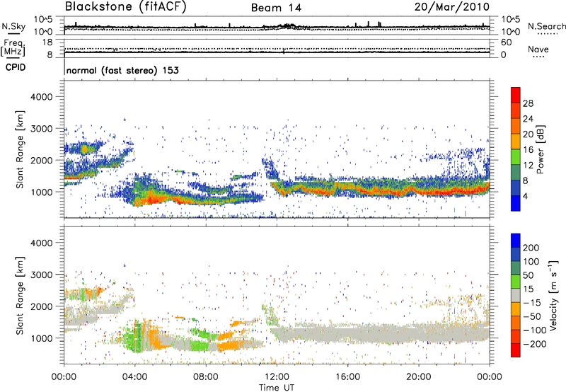Click the '12' value on the power colorbar

(528, 166)
